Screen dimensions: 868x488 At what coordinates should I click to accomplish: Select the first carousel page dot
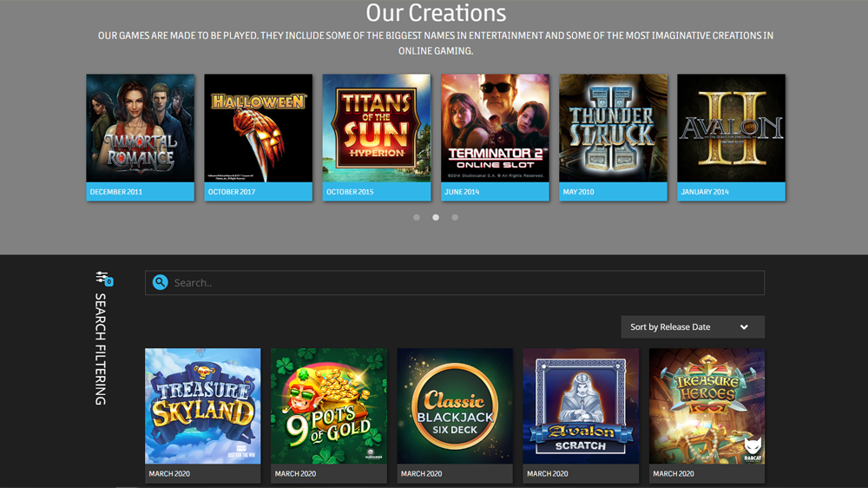pos(417,218)
